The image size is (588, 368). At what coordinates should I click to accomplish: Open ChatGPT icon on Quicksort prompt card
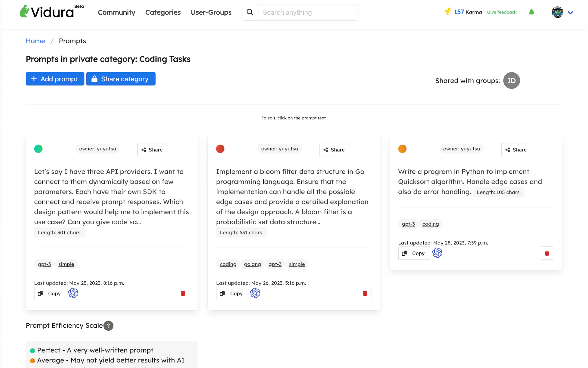pos(437,253)
